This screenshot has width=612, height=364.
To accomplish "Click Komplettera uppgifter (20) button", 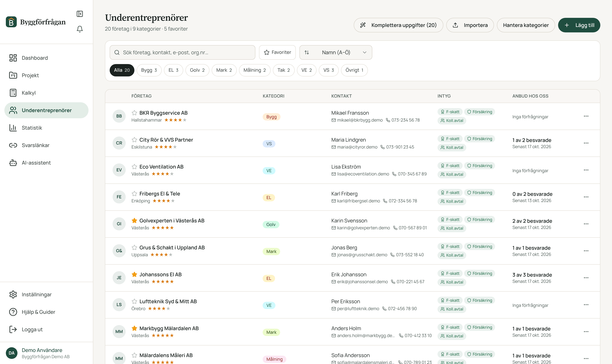I will click(x=398, y=25).
